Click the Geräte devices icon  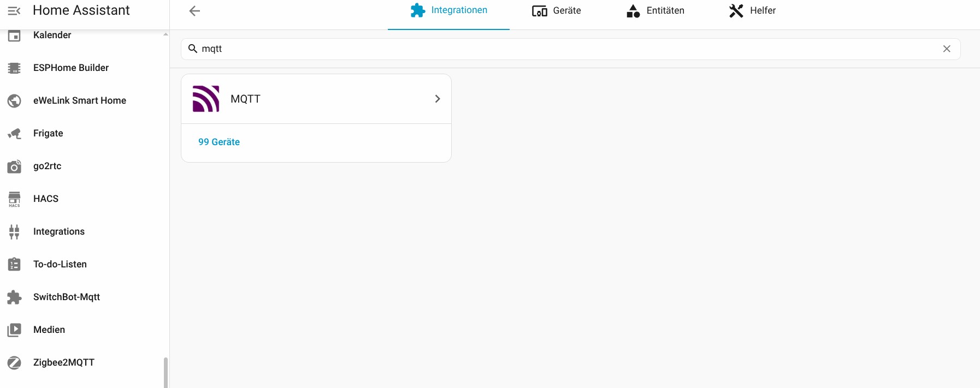click(540, 11)
